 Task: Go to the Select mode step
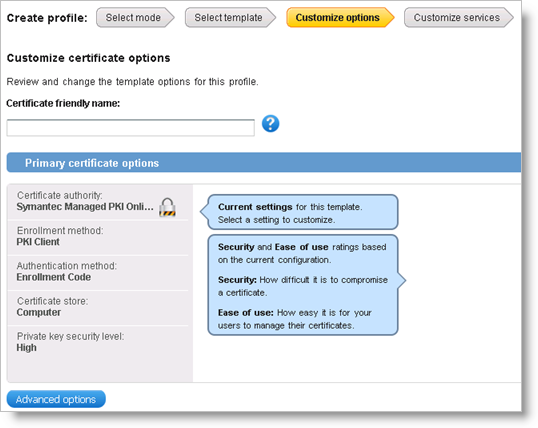135,18
